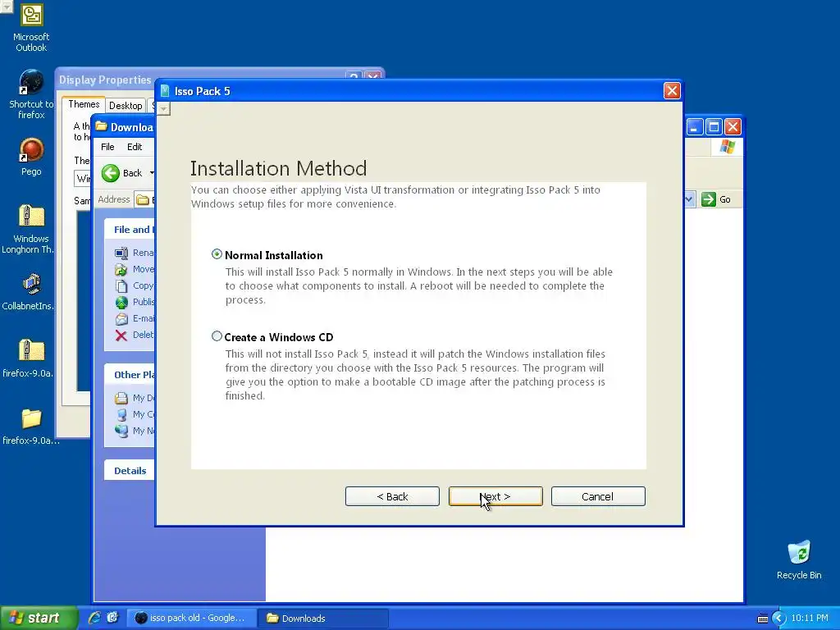840x630 pixels.
Task: Click Other Places panel header
Action: click(129, 374)
